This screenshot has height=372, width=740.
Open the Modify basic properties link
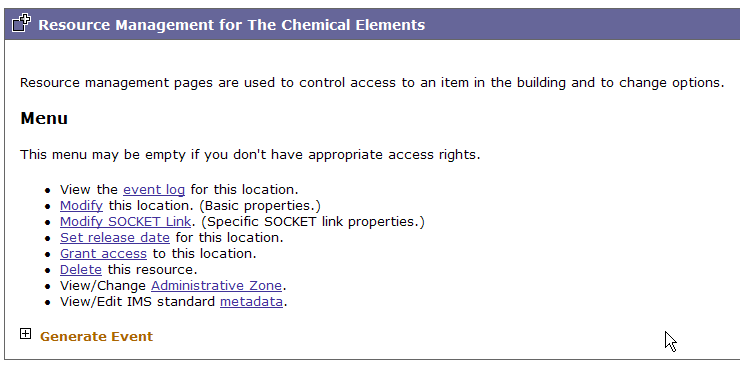[81, 206]
